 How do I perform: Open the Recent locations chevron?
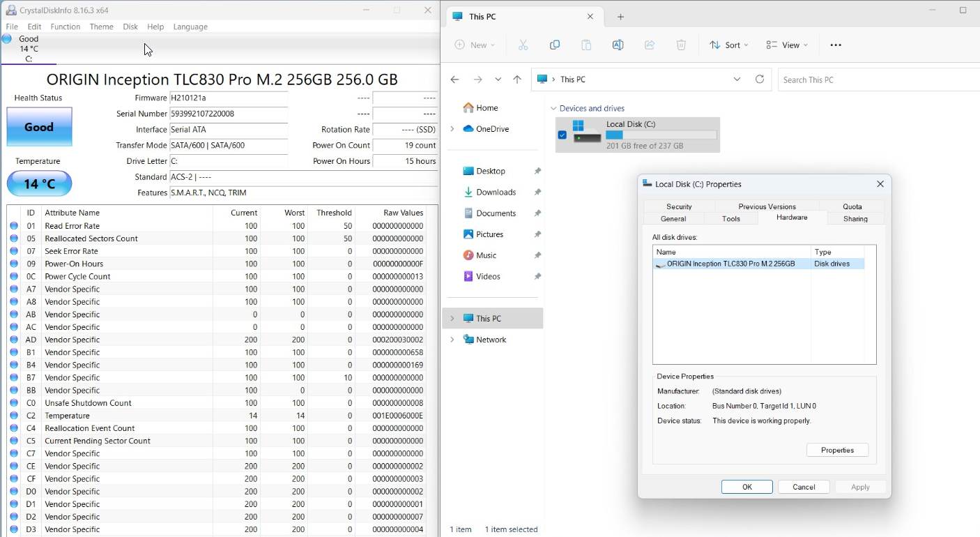[x=498, y=80]
